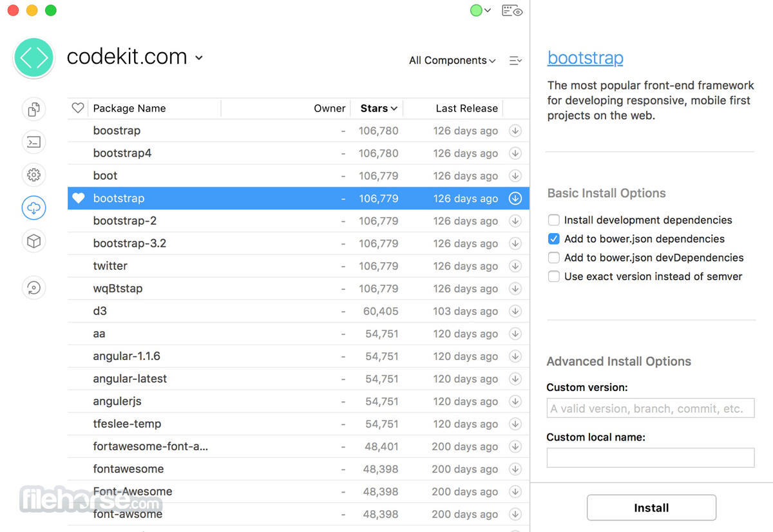This screenshot has width=773, height=532.
Task: Click download arrow for fontawesome row
Action: tap(515, 469)
